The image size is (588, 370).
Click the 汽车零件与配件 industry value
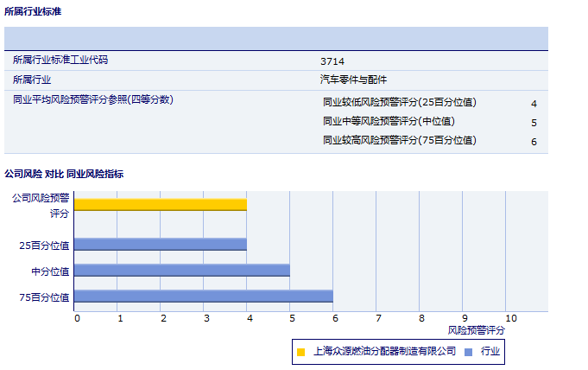point(353,80)
